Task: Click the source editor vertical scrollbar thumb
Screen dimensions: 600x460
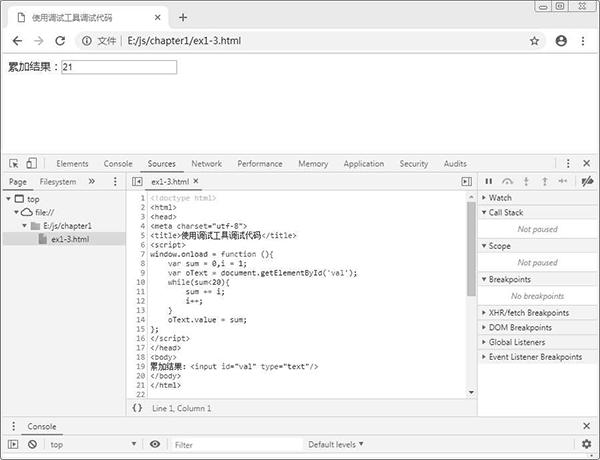Action: 471,249
